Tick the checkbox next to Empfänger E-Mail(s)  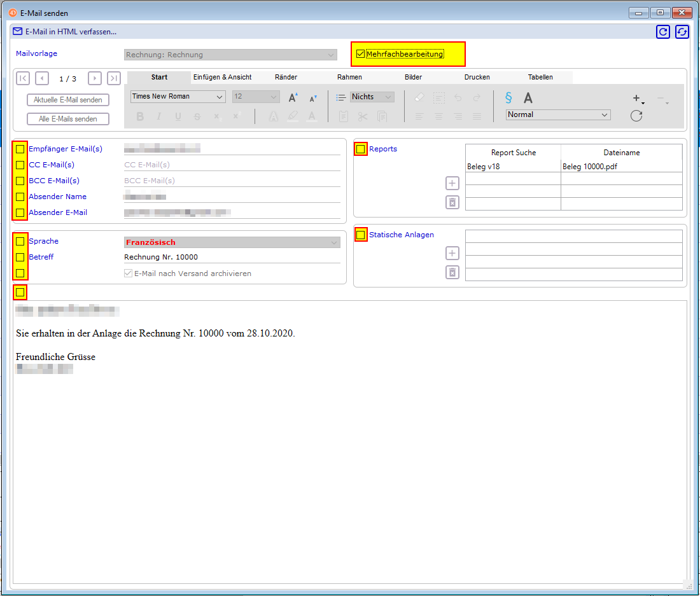tap(20, 149)
